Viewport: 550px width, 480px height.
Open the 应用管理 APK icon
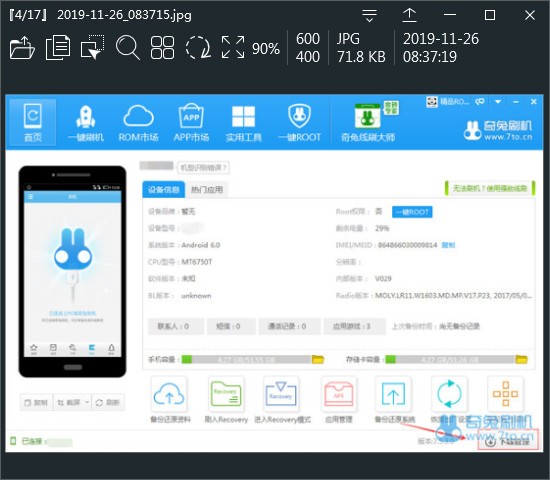point(338,394)
